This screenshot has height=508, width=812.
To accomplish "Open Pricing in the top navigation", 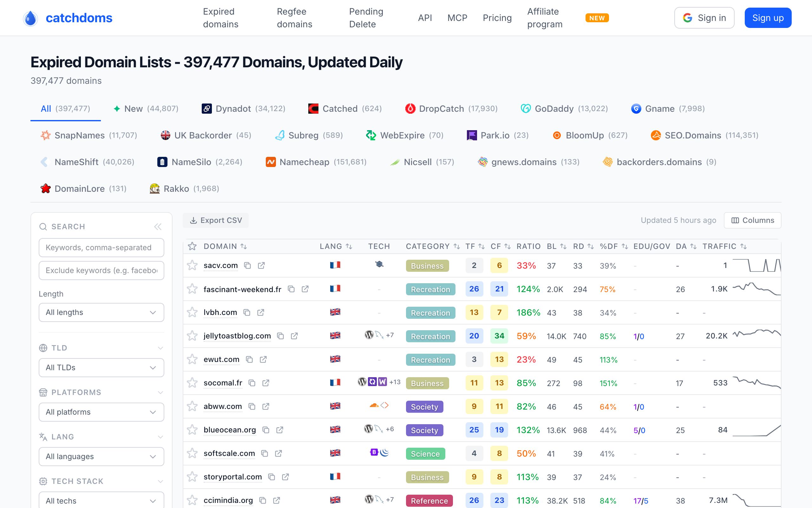I will point(497,18).
